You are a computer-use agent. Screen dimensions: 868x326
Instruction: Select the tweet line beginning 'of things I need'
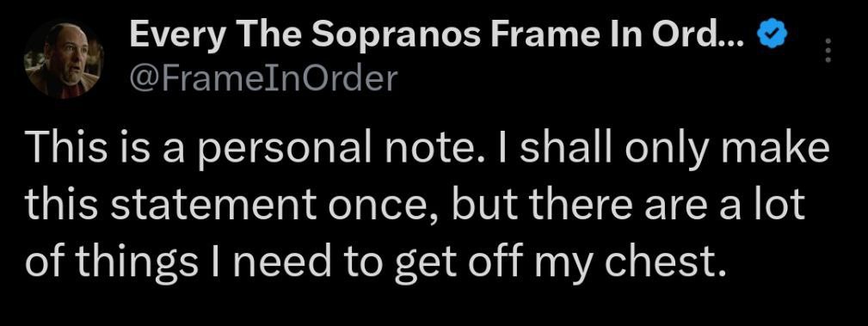[x=375, y=260]
